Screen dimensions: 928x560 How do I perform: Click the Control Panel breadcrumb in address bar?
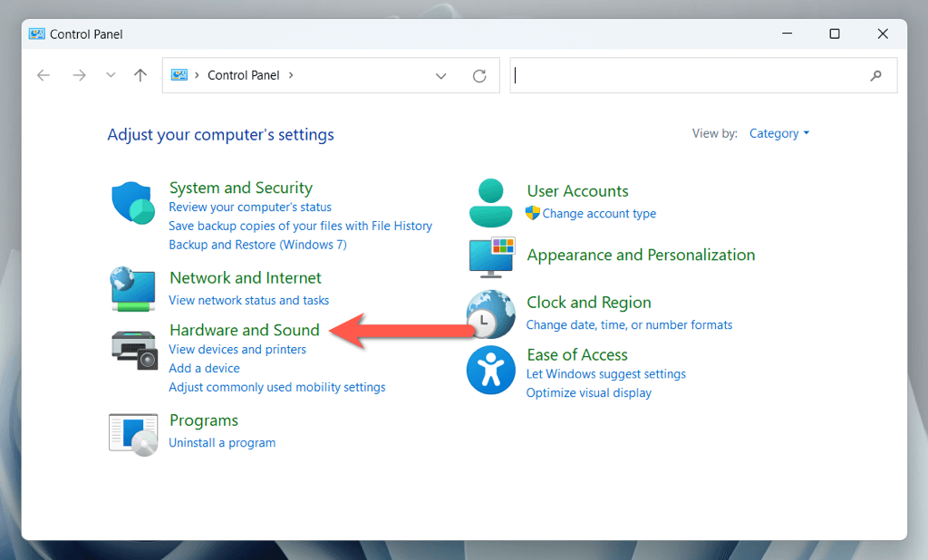243,76
